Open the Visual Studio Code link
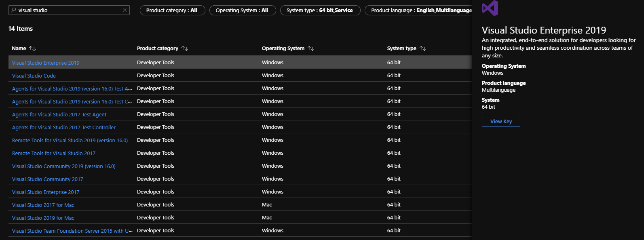Image resolution: width=644 pixels, height=240 pixels. point(34,76)
